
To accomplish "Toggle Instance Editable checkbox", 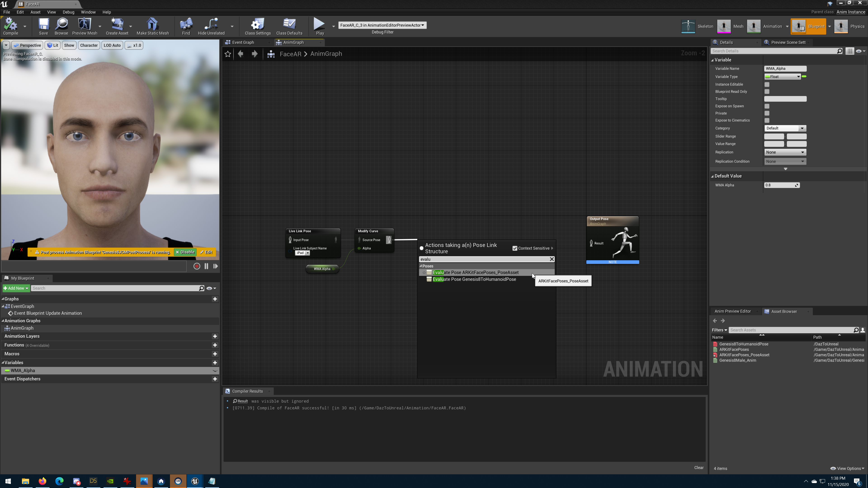I will coord(767,84).
